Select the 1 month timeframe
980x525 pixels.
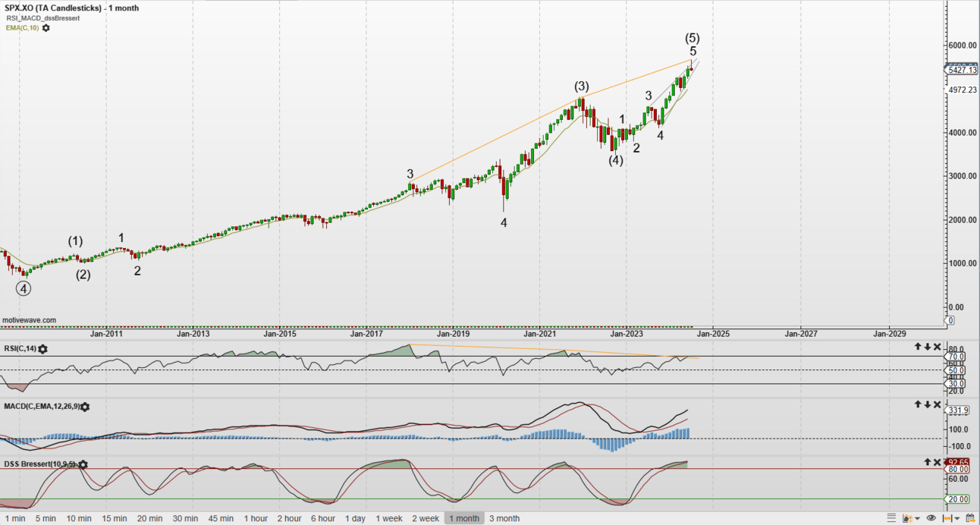pos(464,518)
